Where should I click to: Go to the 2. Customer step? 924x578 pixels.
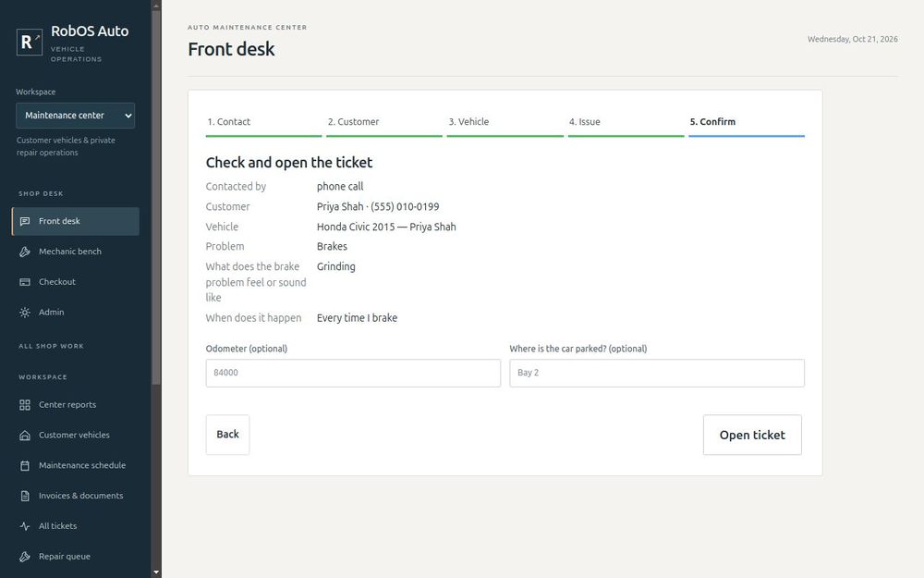pyautogui.click(x=384, y=123)
